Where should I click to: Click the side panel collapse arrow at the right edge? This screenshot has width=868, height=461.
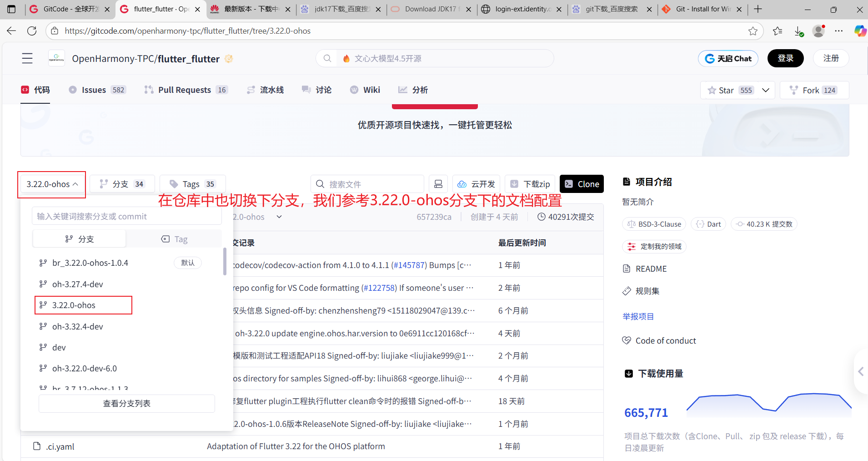click(861, 371)
